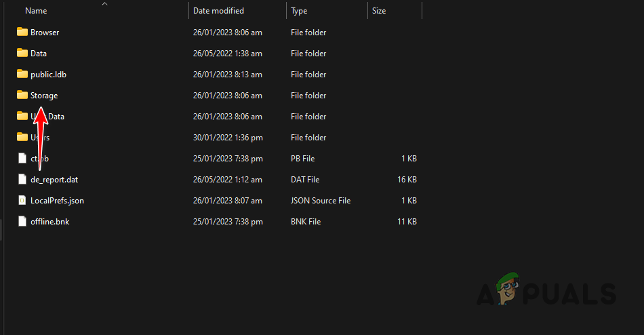Click the DAT File type cell
Image resolution: width=644 pixels, height=335 pixels.
point(305,180)
